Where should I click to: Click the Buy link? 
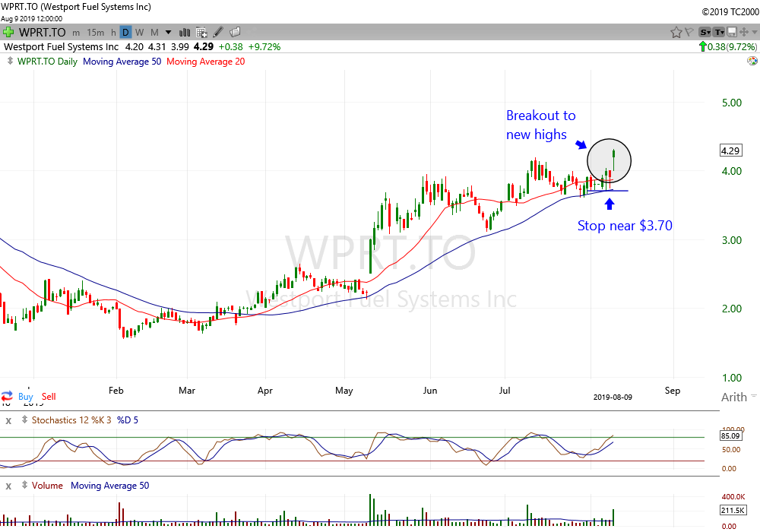point(26,396)
